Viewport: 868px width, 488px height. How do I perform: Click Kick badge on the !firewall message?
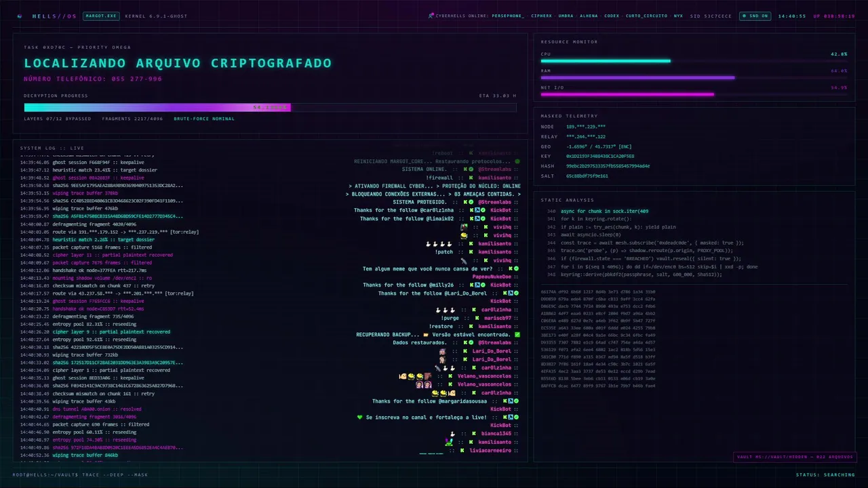pos(471,178)
